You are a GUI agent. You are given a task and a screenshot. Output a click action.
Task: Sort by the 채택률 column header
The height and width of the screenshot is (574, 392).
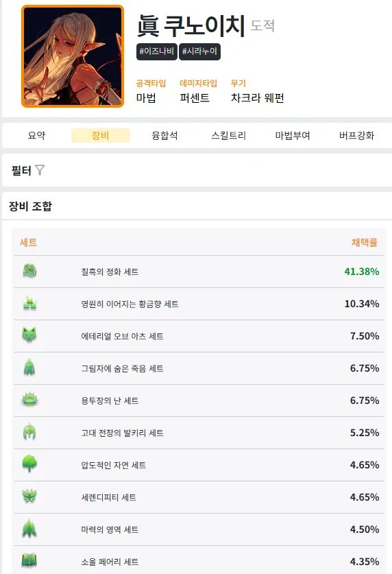[364, 242]
